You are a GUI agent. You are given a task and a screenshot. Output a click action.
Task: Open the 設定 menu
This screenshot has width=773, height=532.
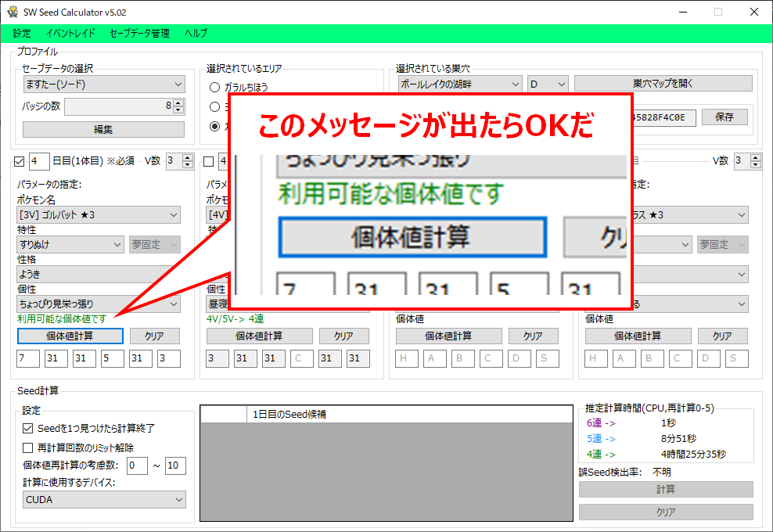[x=22, y=33]
